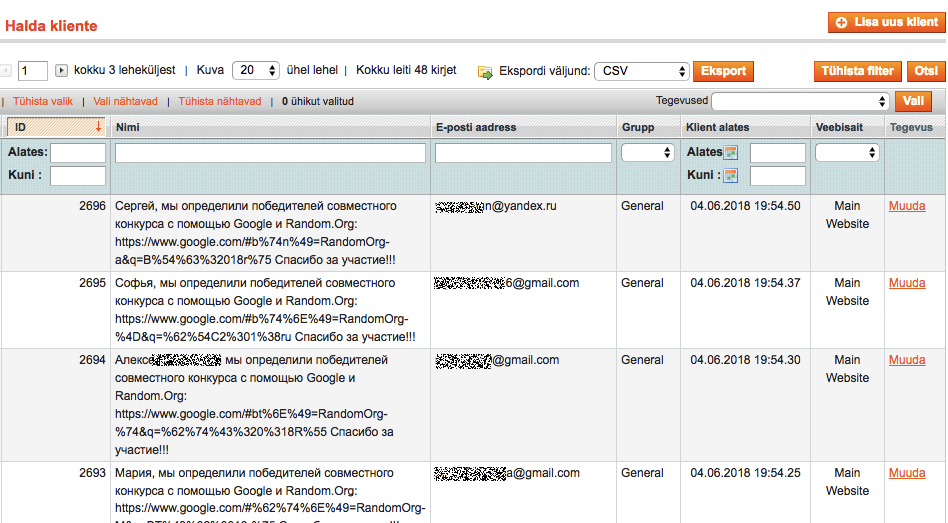Click the date 04.06.2018 19:54.37
Image resolution: width=948 pixels, height=523 pixels.
click(x=745, y=283)
